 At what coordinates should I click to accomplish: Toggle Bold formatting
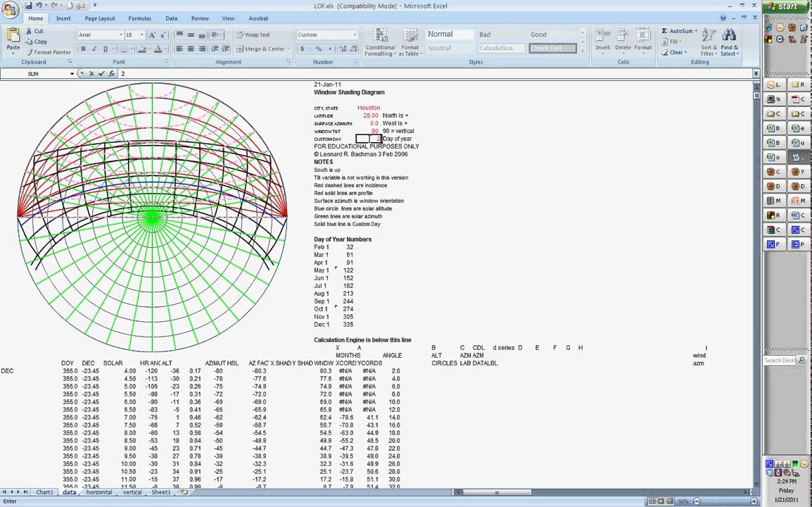tap(83, 49)
